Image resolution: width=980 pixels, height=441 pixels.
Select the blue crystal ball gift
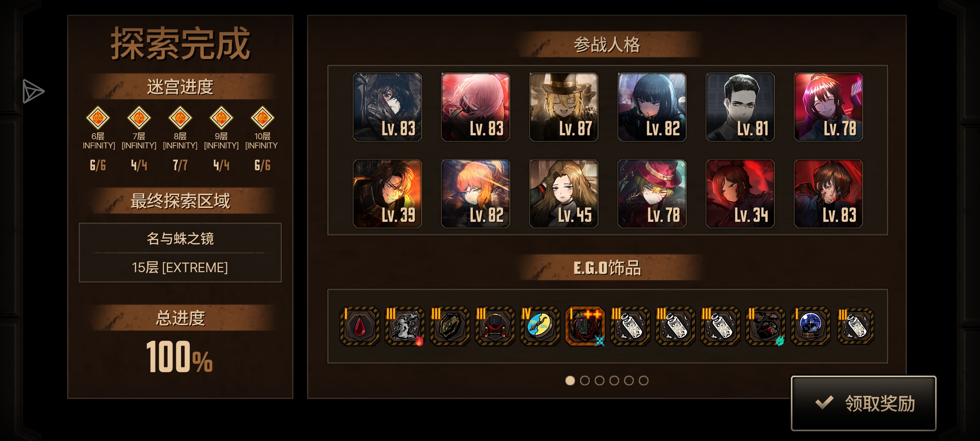[810, 326]
